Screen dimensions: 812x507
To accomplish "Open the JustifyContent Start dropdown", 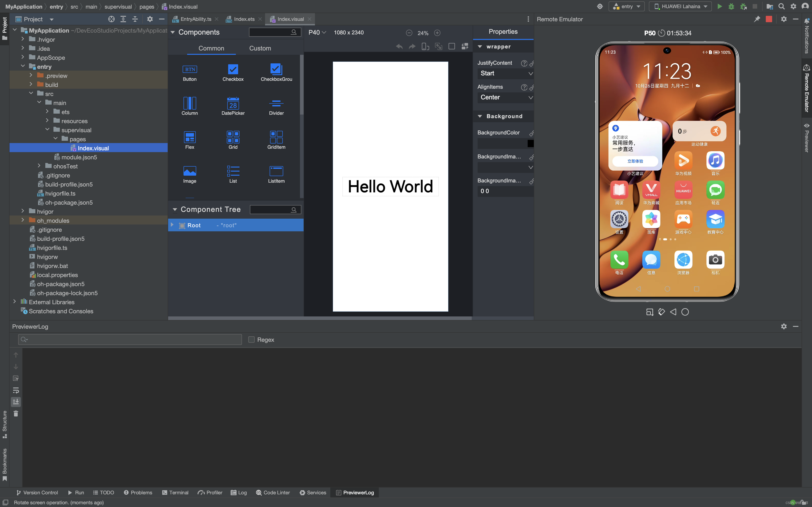I will (x=505, y=73).
